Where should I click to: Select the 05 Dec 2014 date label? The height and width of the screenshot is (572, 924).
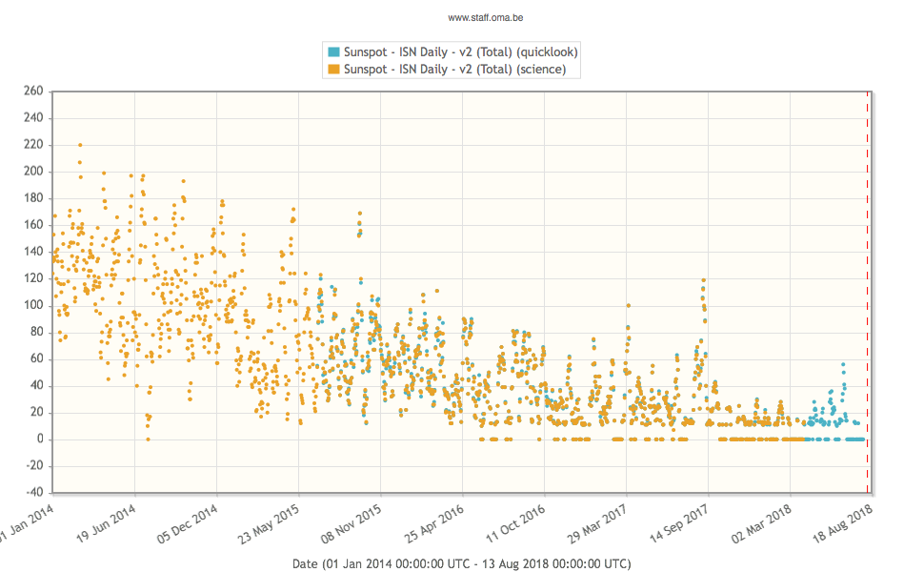pos(188,523)
